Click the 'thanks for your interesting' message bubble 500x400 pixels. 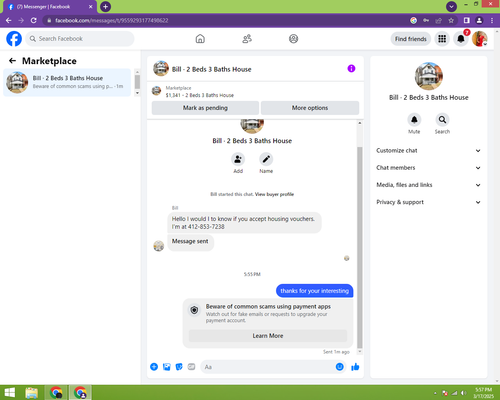(x=314, y=291)
